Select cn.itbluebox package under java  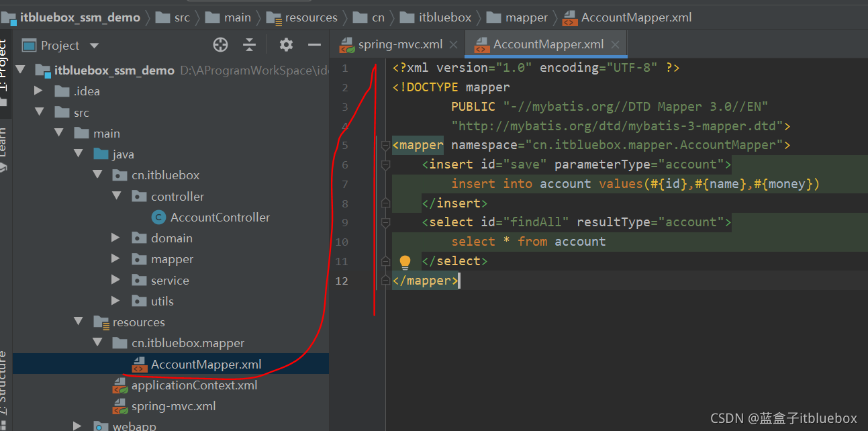[x=166, y=175]
